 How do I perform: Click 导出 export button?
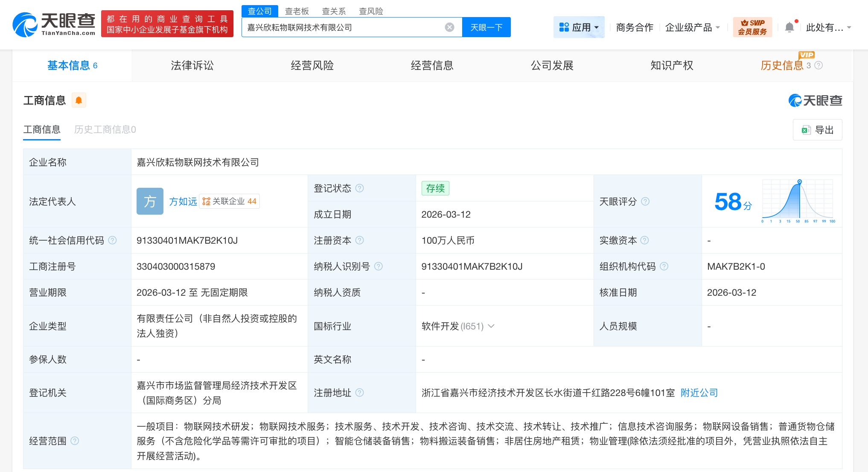(x=817, y=130)
